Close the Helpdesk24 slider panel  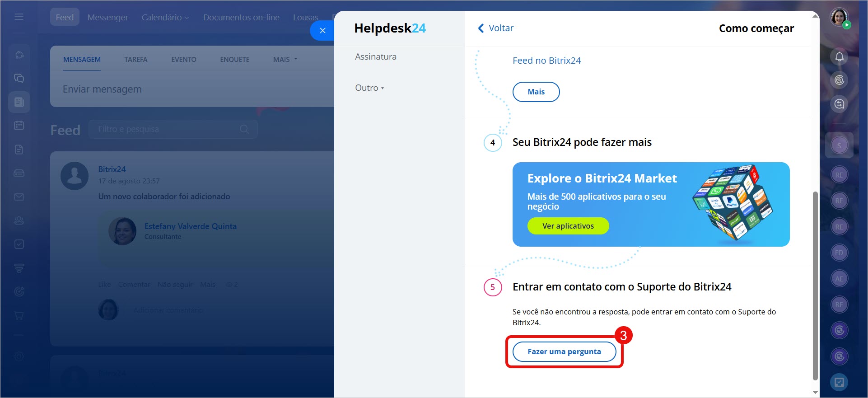click(322, 30)
